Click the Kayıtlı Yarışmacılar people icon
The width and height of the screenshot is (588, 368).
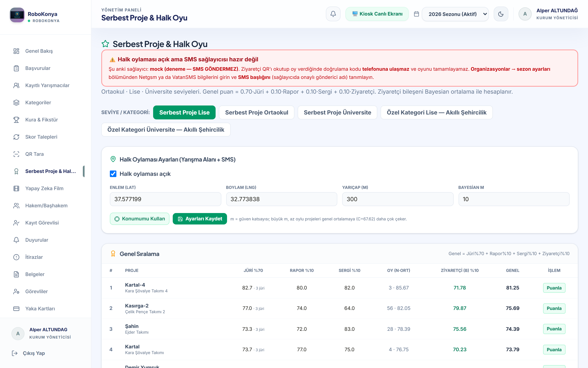tap(16, 85)
